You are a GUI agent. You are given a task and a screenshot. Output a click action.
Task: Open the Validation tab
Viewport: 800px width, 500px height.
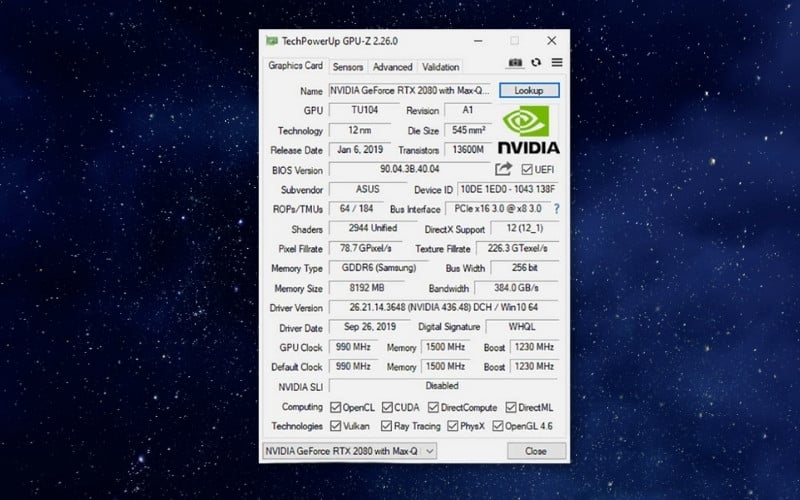click(x=440, y=67)
